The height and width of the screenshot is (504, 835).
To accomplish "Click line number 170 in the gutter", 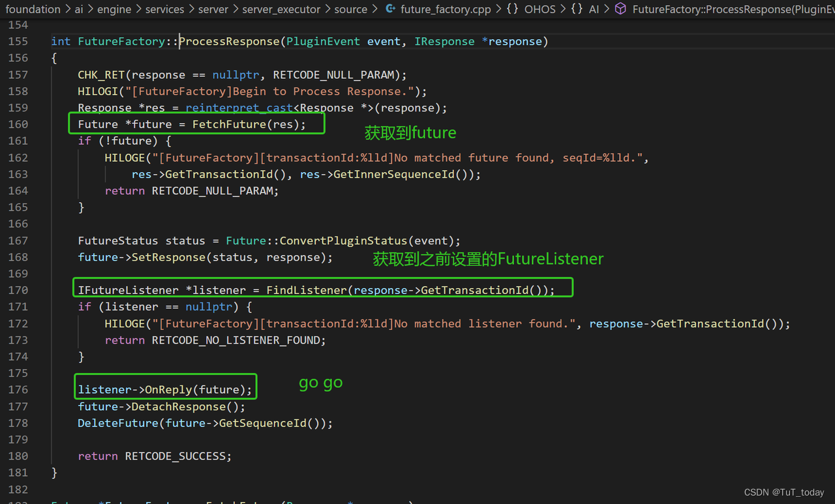I will [x=18, y=290].
